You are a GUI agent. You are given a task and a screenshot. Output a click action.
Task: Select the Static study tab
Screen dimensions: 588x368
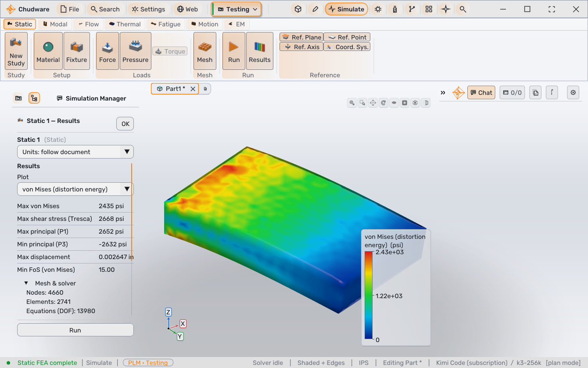20,24
